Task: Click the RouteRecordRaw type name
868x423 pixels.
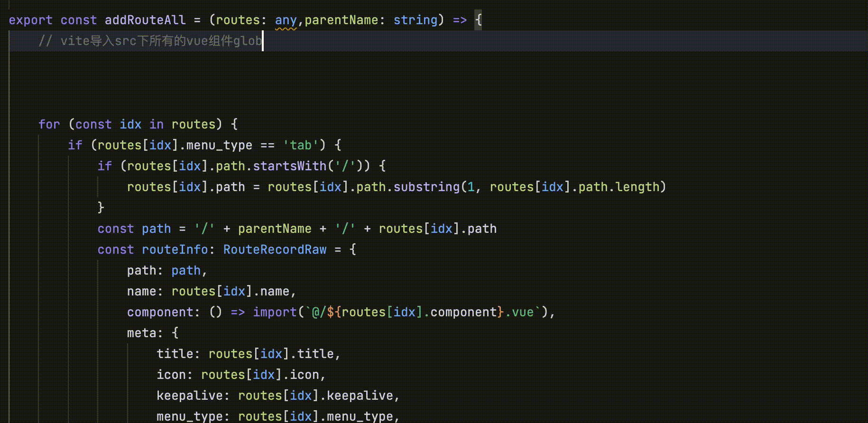Action: [275, 249]
